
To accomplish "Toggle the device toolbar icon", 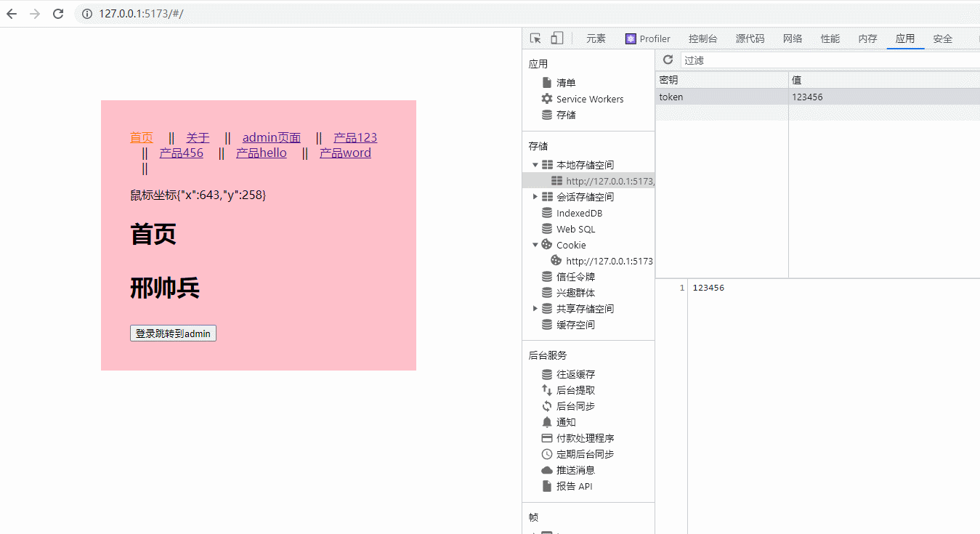I will 557,39.
